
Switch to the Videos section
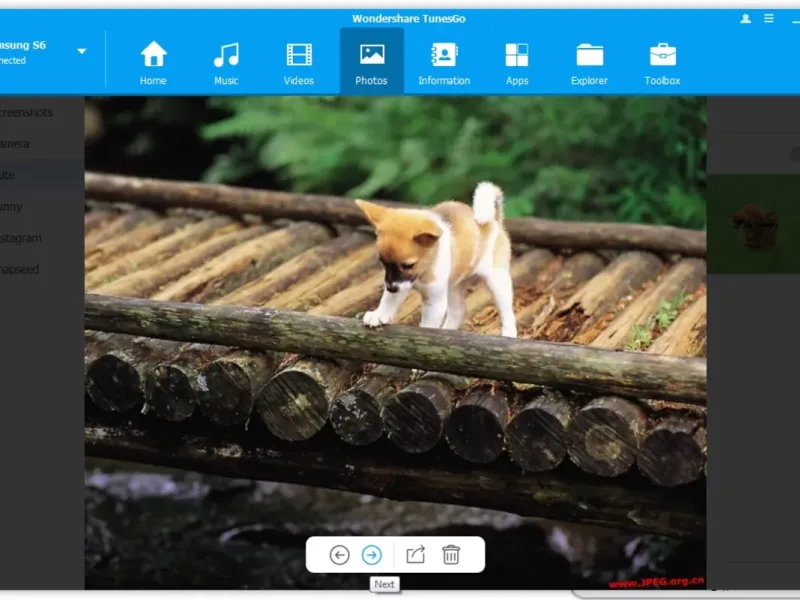(298, 62)
